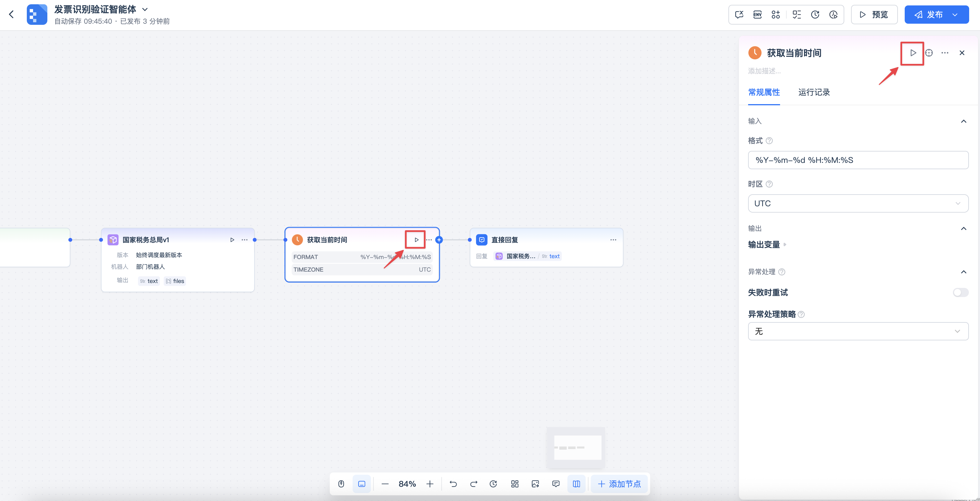
Task: Toggle the 失败时重试 switch
Action: click(x=960, y=292)
